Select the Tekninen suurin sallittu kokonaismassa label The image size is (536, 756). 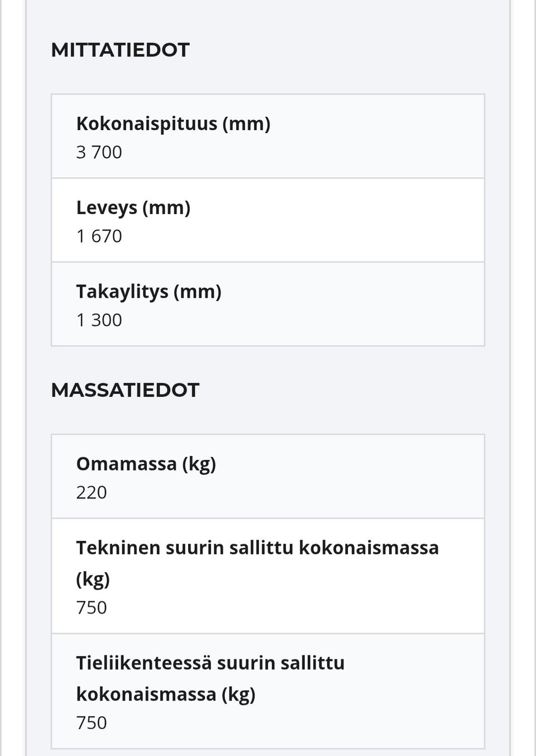click(257, 548)
